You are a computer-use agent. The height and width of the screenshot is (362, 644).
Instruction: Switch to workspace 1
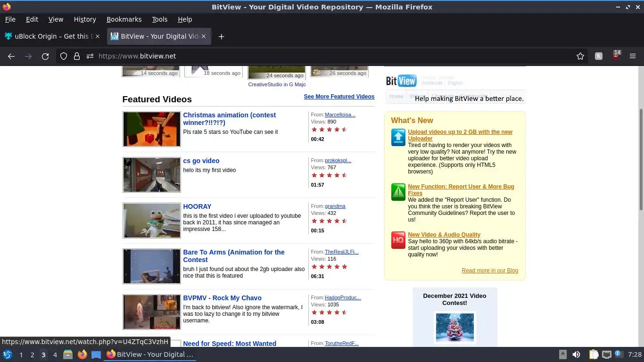point(21,355)
